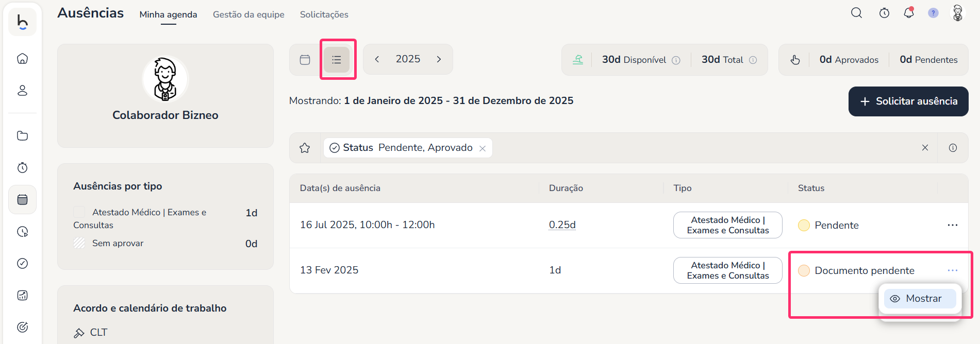Open the user avatar menu
Viewport: 980px width, 344px height.
(958, 13)
